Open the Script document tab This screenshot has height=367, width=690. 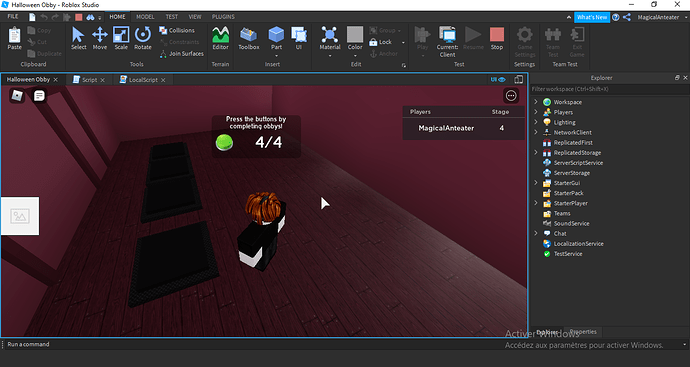coord(89,80)
